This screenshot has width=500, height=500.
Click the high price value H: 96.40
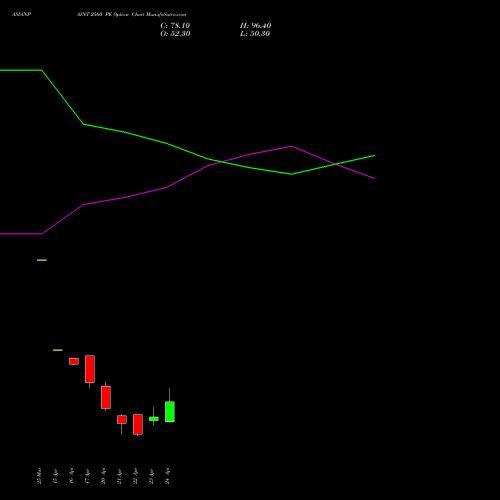point(256,26)
